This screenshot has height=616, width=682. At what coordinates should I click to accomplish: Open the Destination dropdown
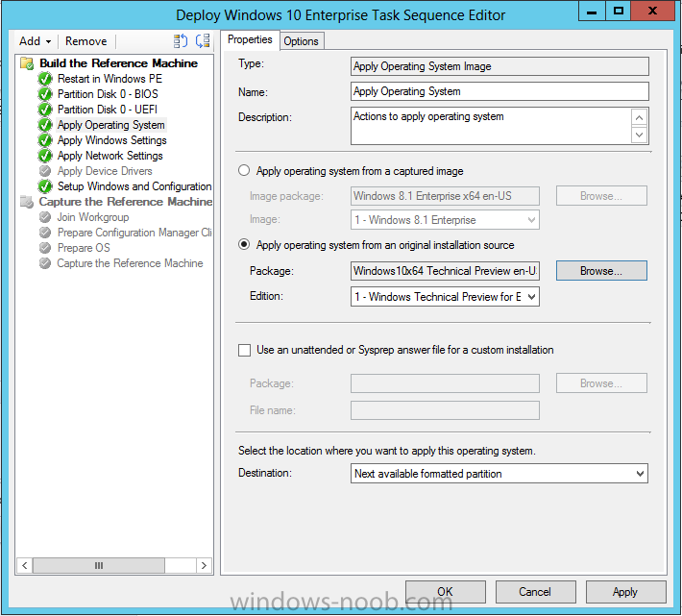pos(640,474)
